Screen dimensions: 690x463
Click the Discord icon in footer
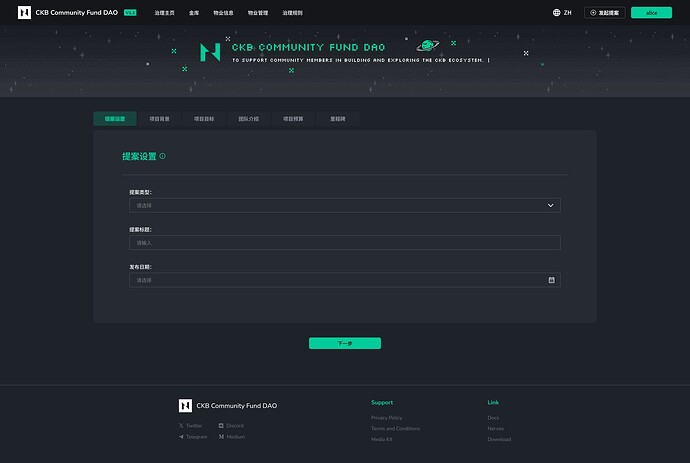point(221,426)
